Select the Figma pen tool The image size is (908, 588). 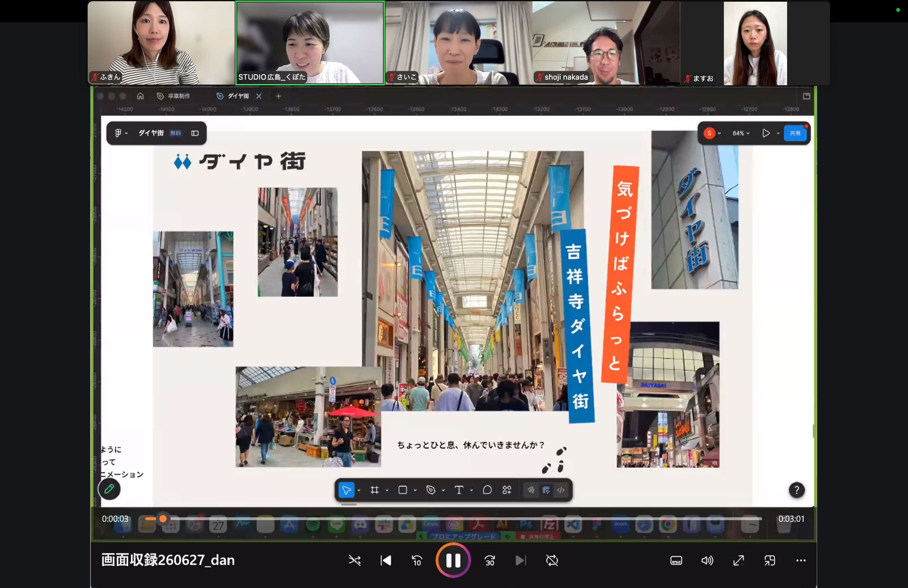click(x=431, y=490)
